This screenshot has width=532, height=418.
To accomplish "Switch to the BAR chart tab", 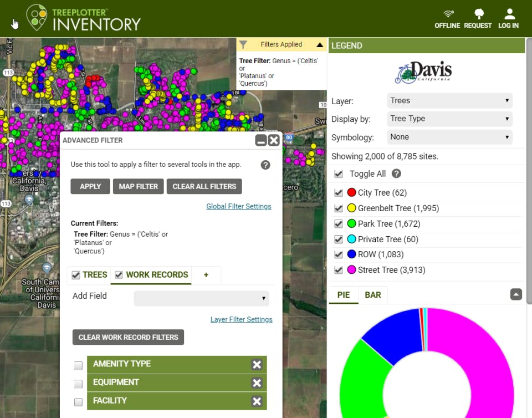I will tap(373, 295).
